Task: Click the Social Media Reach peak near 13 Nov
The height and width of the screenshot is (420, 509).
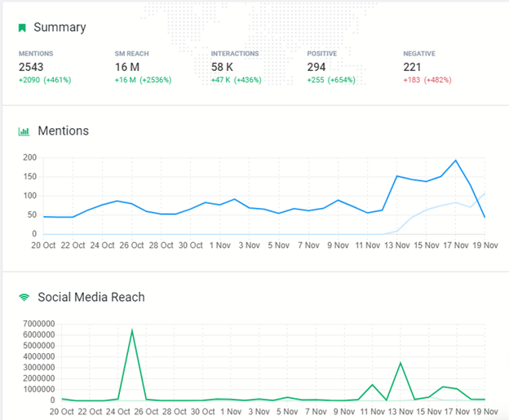Action: [401, 363]
